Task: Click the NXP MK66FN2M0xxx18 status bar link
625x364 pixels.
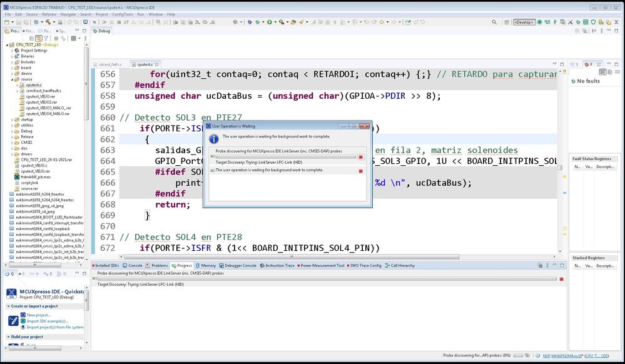Action: pyautogui.click(x=562, y=356)
